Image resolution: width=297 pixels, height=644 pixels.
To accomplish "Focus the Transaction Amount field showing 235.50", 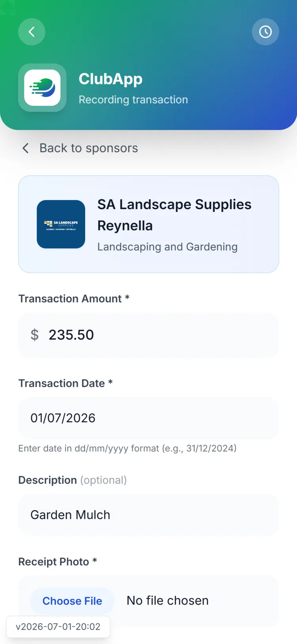I will (x=148, y=335).
